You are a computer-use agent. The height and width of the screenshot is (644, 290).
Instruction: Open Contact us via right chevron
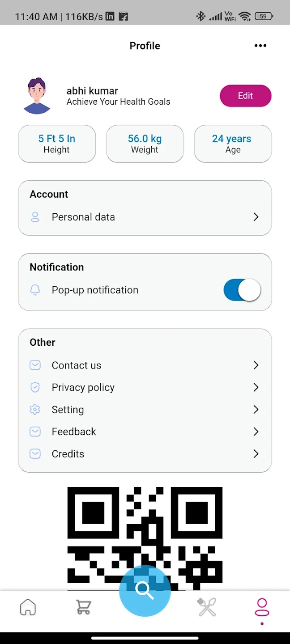coord(256,365)
